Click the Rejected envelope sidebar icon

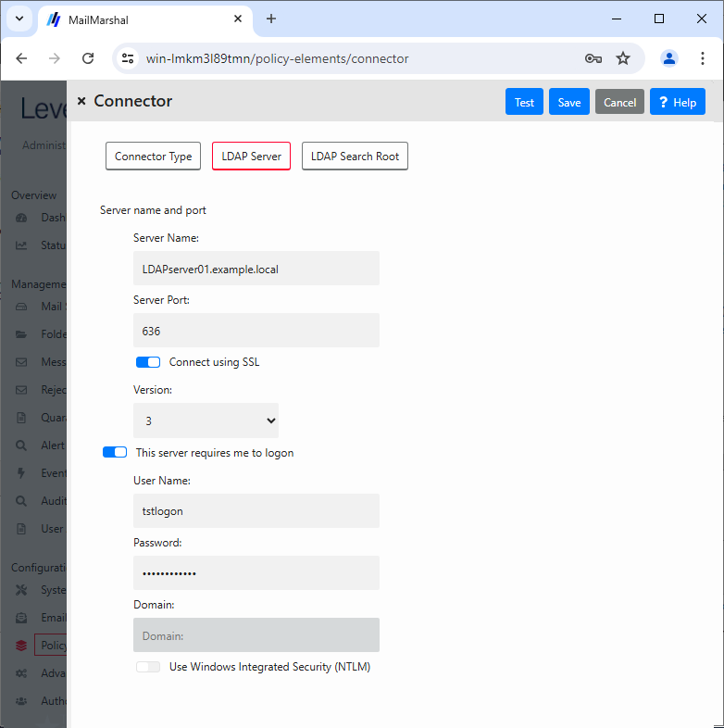[21, 390]
